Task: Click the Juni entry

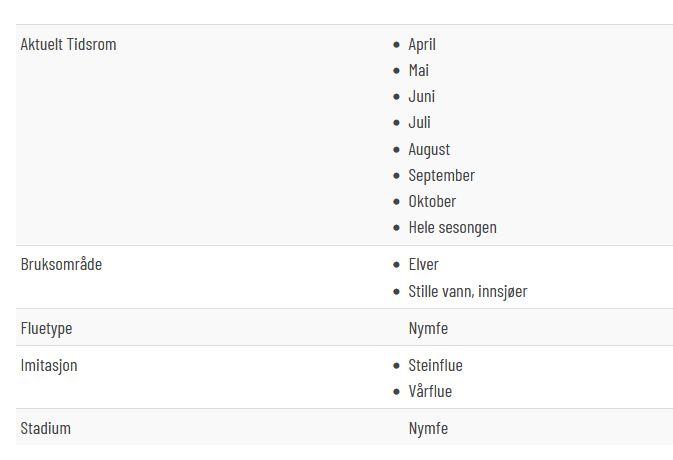Action: (x=421, y=97)
